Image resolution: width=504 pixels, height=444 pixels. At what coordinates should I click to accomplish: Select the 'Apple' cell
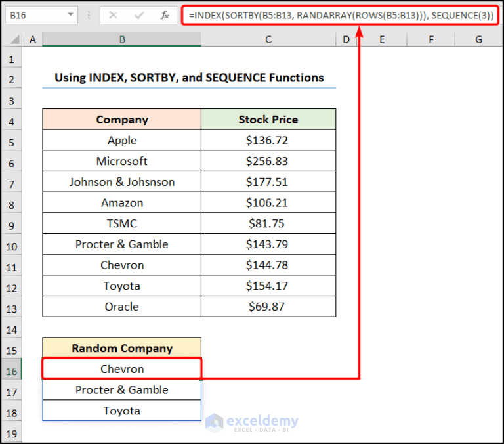coord(122,141)
